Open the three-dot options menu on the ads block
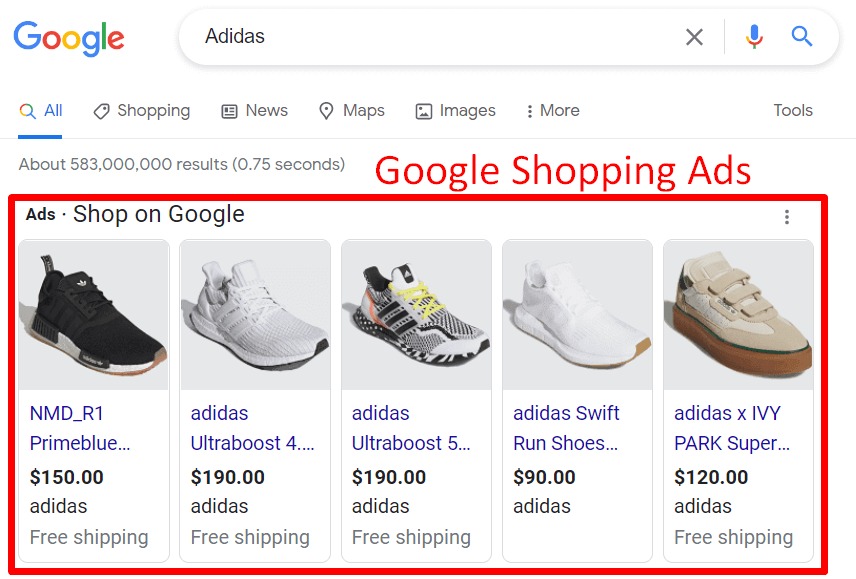Image resolution: width=856 pixels, height=579 pixels. click(x=787, y=216)
